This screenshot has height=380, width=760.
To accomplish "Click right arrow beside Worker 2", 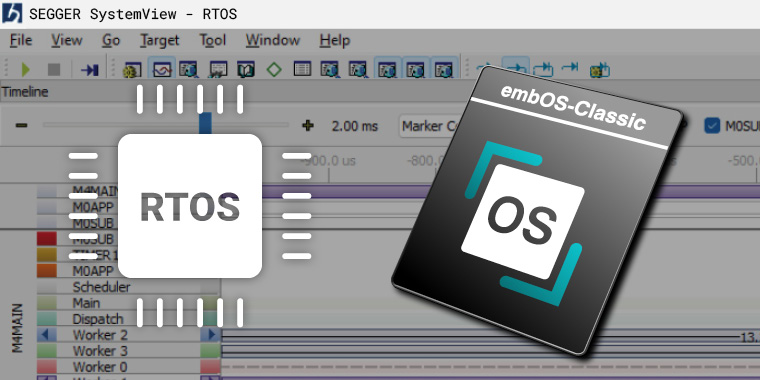I will coord(211,334).
